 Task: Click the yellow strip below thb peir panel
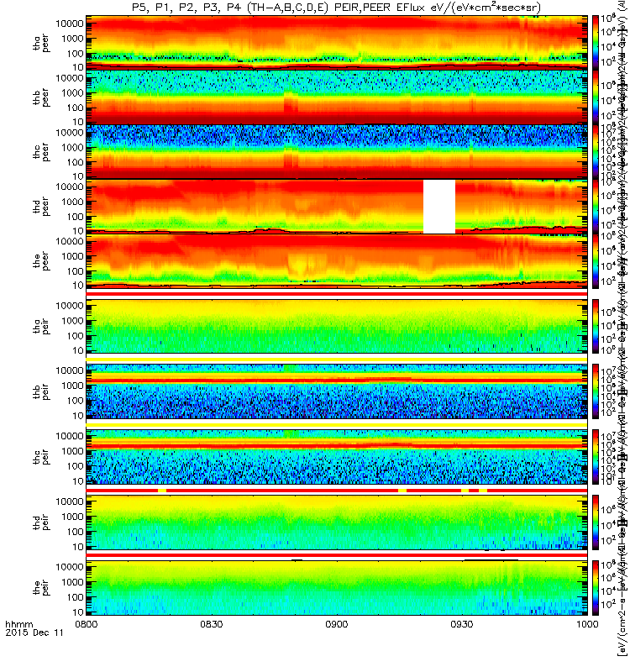point(337,425)
